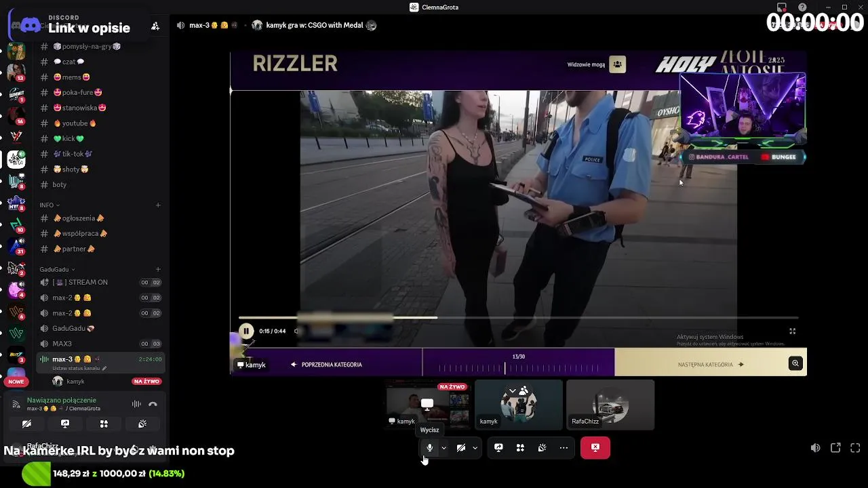Image resolution: width=868 pixels, height=488 pixels.
Task: Click Ustaw status kanału
Action: (78, 368)
